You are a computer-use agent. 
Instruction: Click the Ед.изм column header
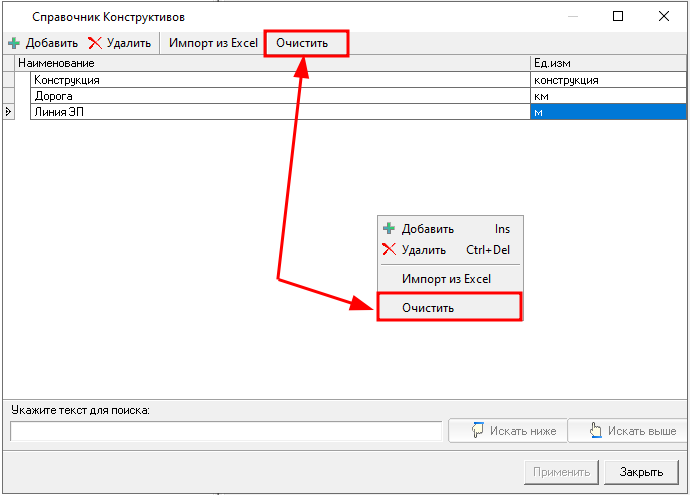pyautogui.click(x=606, y=63)
